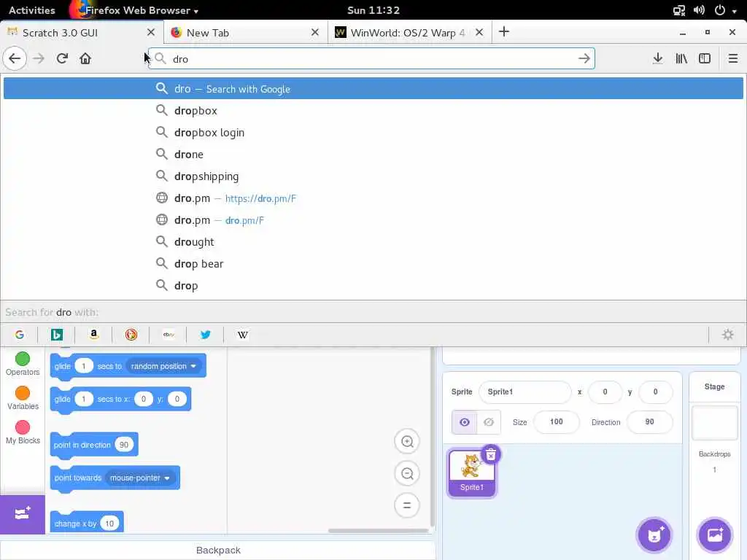Open dro.pm https://dro.pm/F suggestion
This screenshot has height=560, width=747.
point(373,198)
